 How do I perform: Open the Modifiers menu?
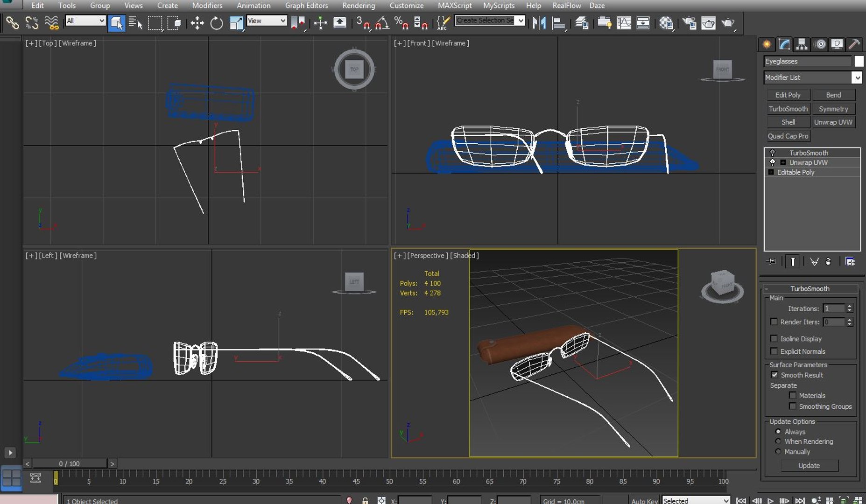pos(207,6)
